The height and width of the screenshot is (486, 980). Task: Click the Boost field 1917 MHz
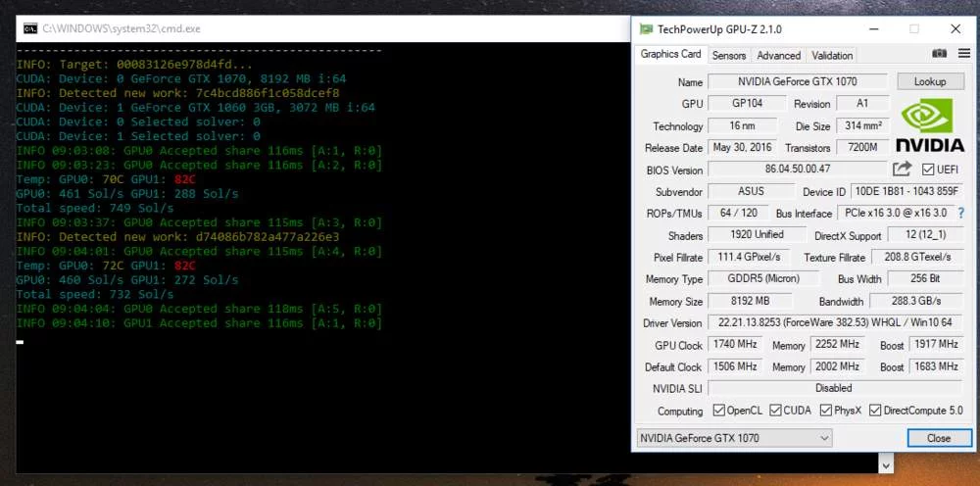(936, 344)
